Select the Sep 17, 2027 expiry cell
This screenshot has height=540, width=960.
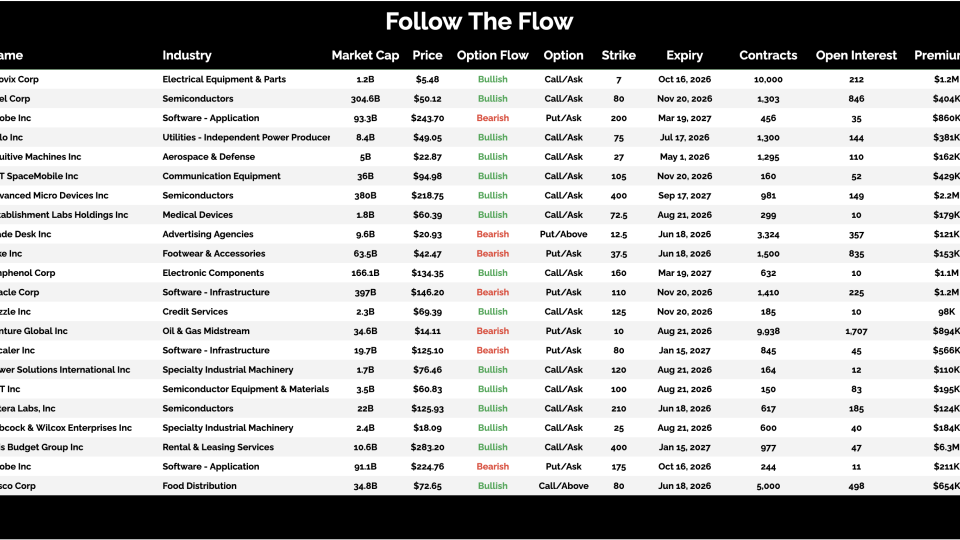tap(684, 196)
